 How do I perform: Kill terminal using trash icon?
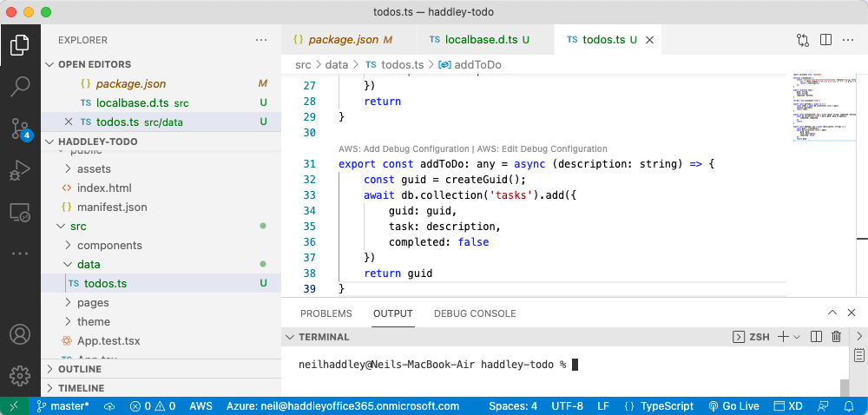[837, 337]
